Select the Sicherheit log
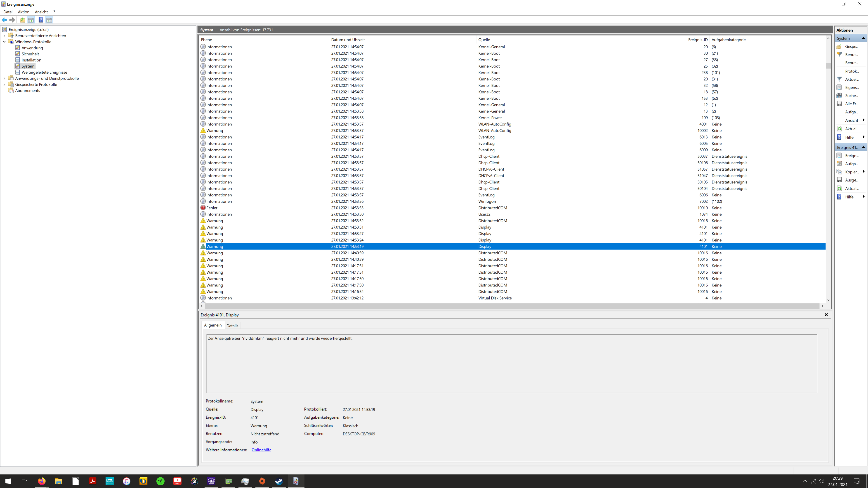This screenshot has height=488, width=868. (30, 54)
